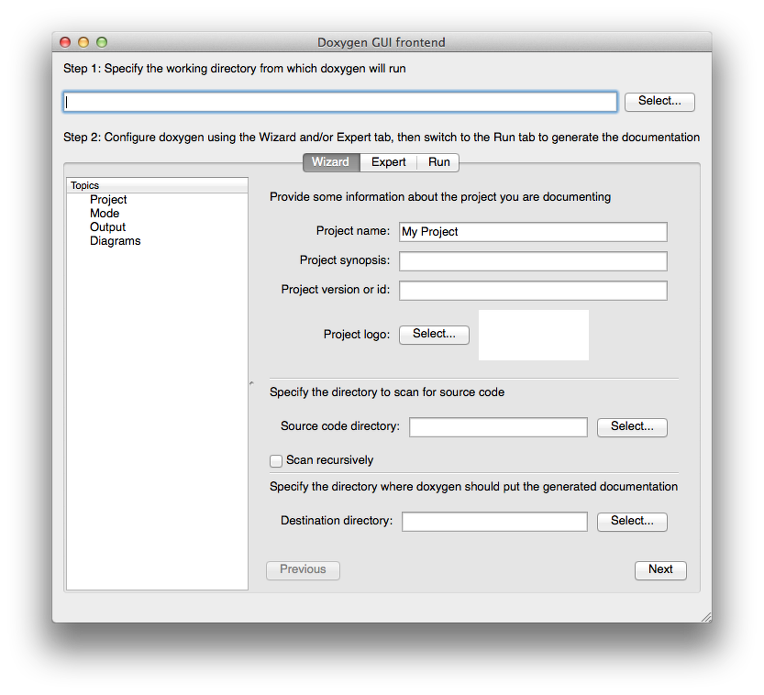Image resolution: width=764 pixels, height=695 pixels.
Task: Click the Topics column header
Action: pos(157,185)
